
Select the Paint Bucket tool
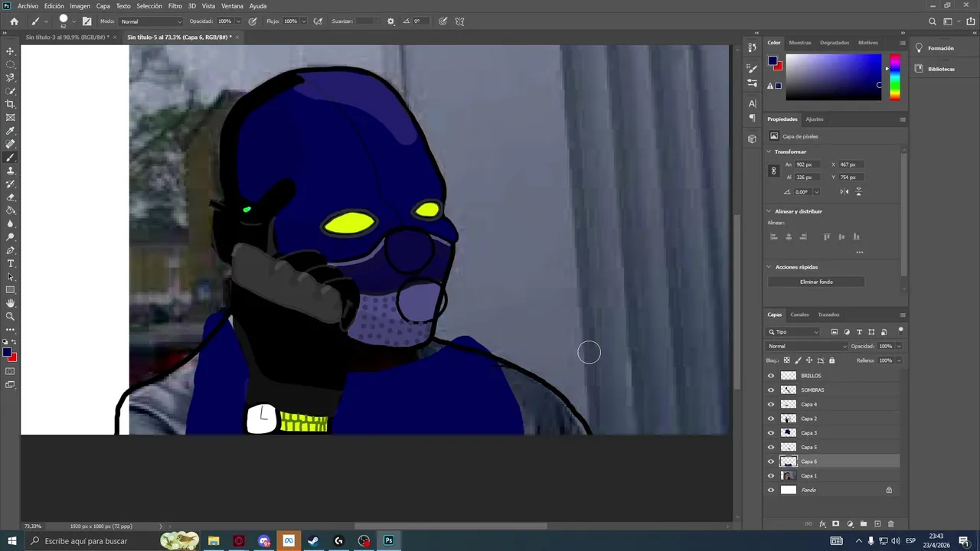pos(10,210)
